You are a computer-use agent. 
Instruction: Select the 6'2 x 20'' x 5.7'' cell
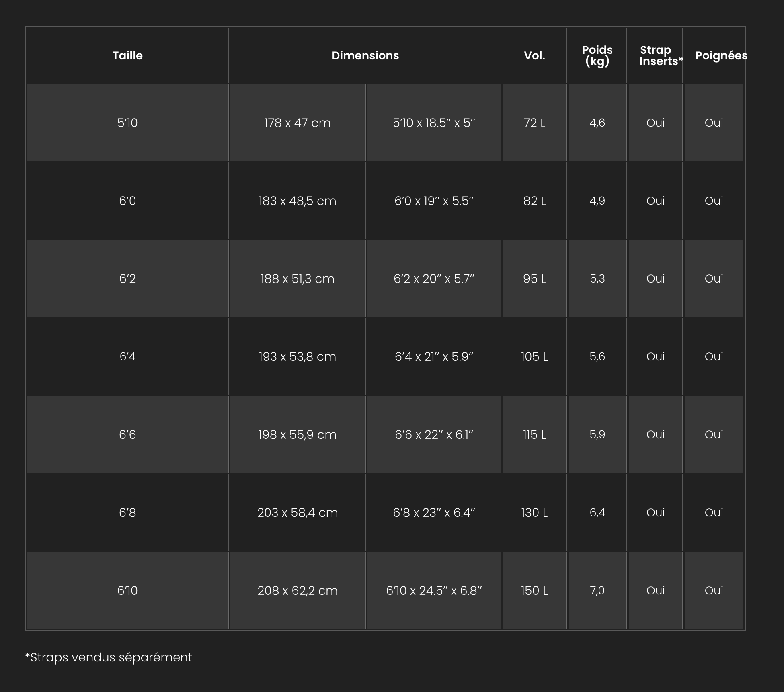(x=434, y=278)
